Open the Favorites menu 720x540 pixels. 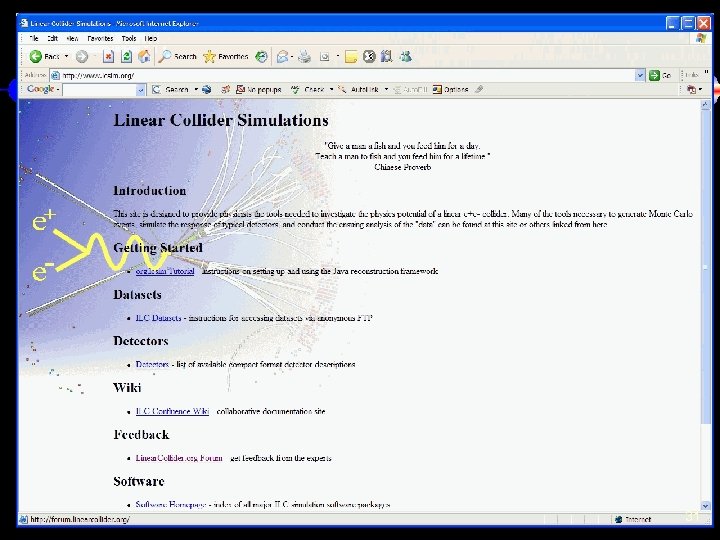click(x=100, y=39)
